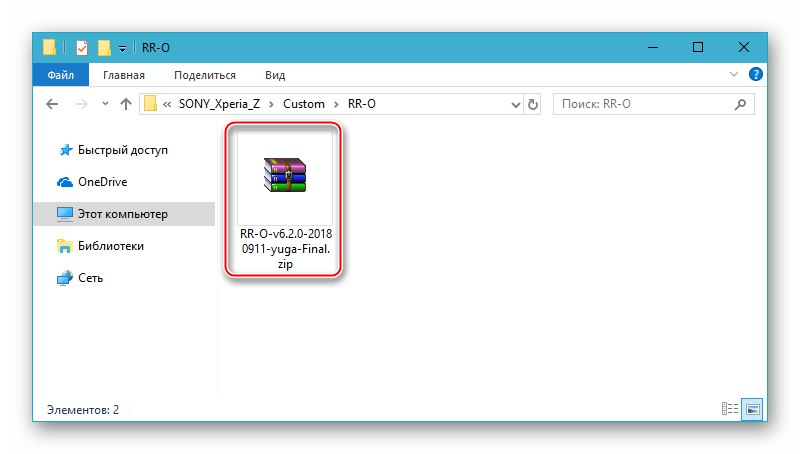The image size is (800, 454).
Task: Select the RR-O-v6.2.0 zip archive icon
Action: (285, 175)
